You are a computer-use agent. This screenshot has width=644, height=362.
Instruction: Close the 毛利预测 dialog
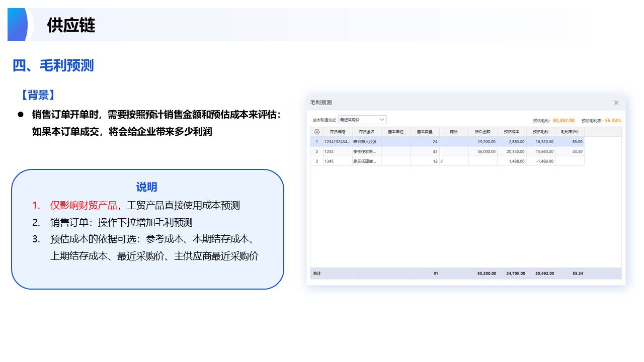(x=616, y=103)
